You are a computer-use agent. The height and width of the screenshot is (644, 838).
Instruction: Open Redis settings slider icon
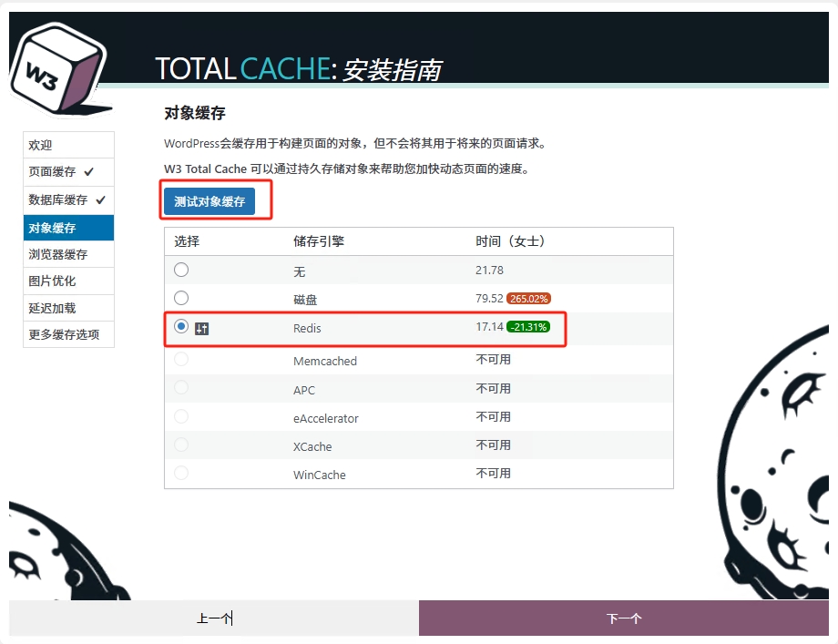click(201, 329)
